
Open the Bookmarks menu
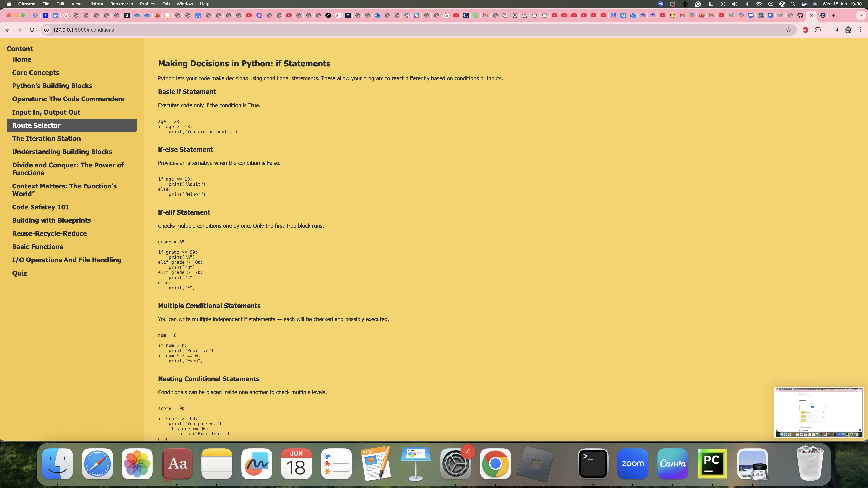pyautogui.click(x=121, y=4)
